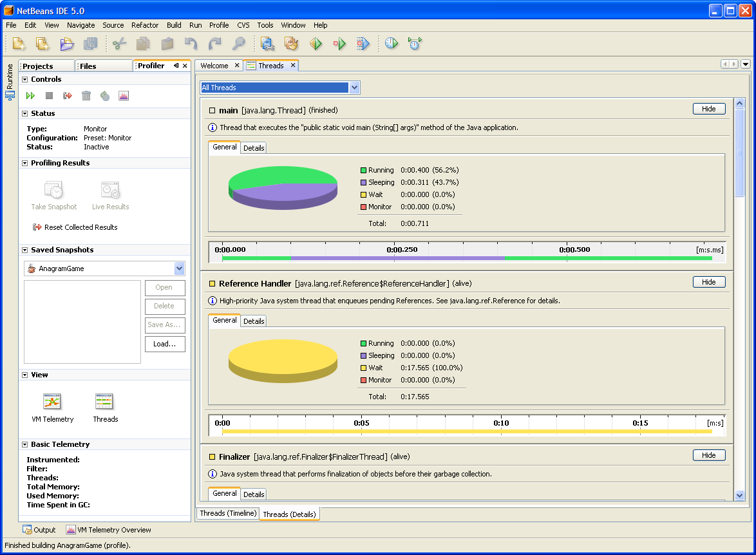Click the Run Main Project icon
The height and width of the screenshot is (555, 756).
316,44
